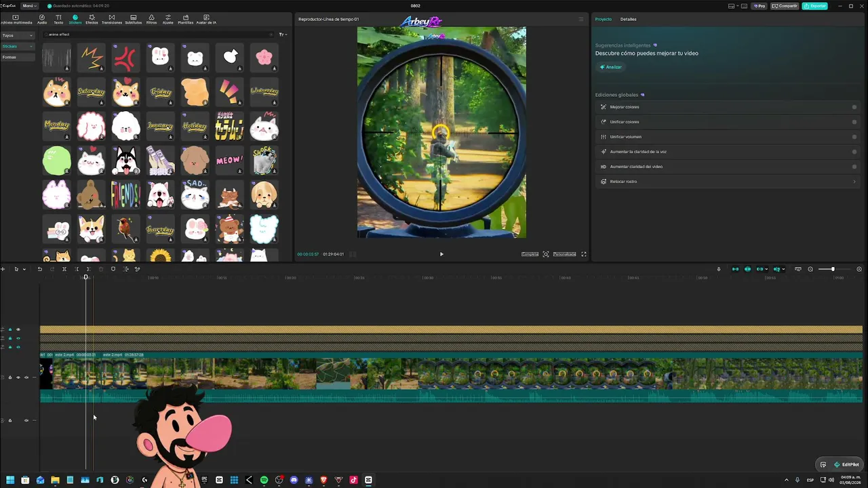Click the Personalizado ratio button
868x488 pixels.
click(x=564, y=254)
